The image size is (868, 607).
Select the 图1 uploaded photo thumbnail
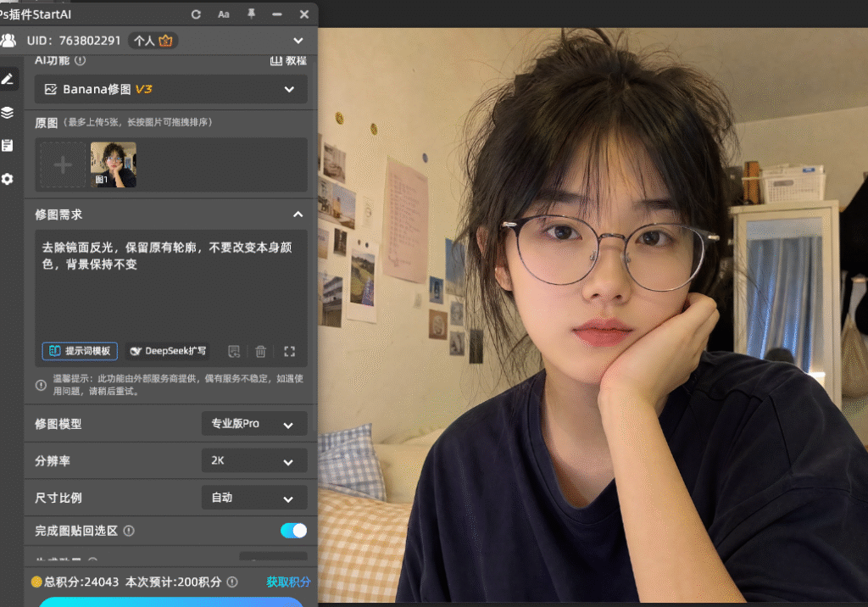pyautogui.click(x=114, y=164)
